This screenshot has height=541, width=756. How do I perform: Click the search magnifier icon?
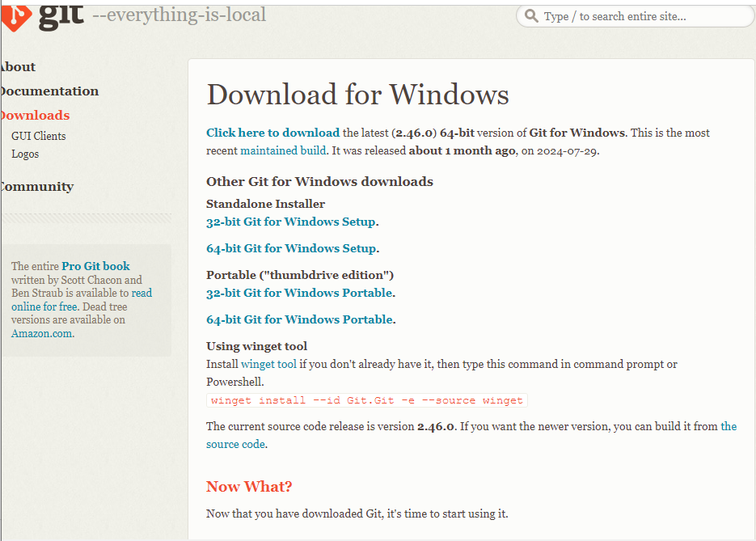(x=531, y=16)
